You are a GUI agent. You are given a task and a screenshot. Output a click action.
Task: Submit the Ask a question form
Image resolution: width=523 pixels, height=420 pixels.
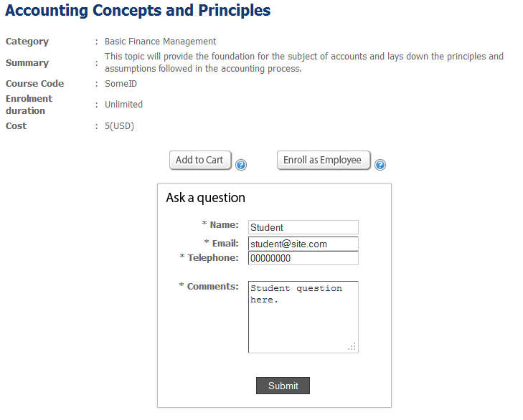[x=283, y=386]
